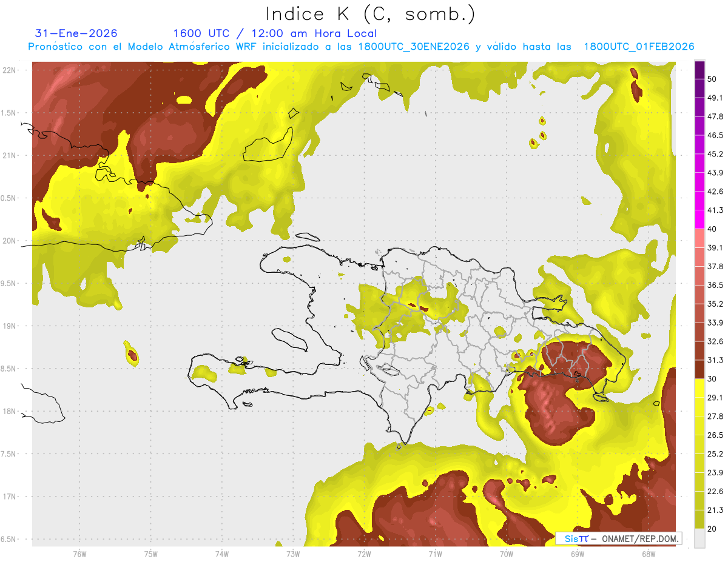The width and height of the screenshot is (728, 562).
Task: Click the "72W" longitude axis label
Action: pos(364,554)
